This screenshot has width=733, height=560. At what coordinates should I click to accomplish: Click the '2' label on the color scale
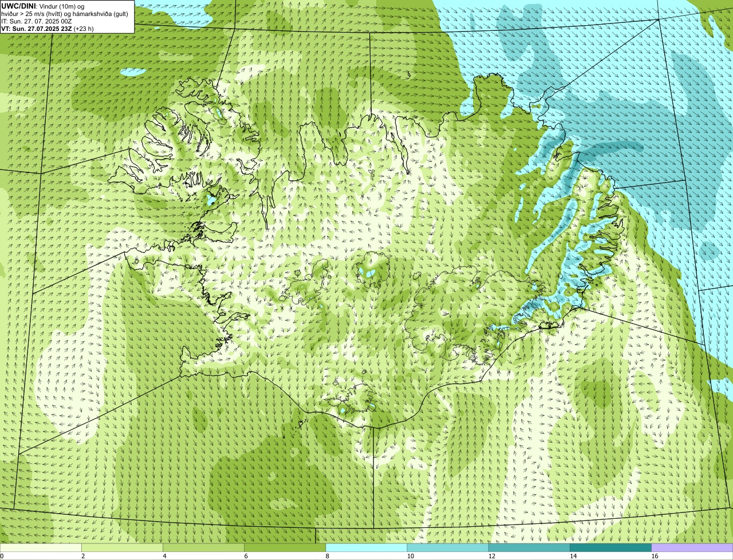83,556
